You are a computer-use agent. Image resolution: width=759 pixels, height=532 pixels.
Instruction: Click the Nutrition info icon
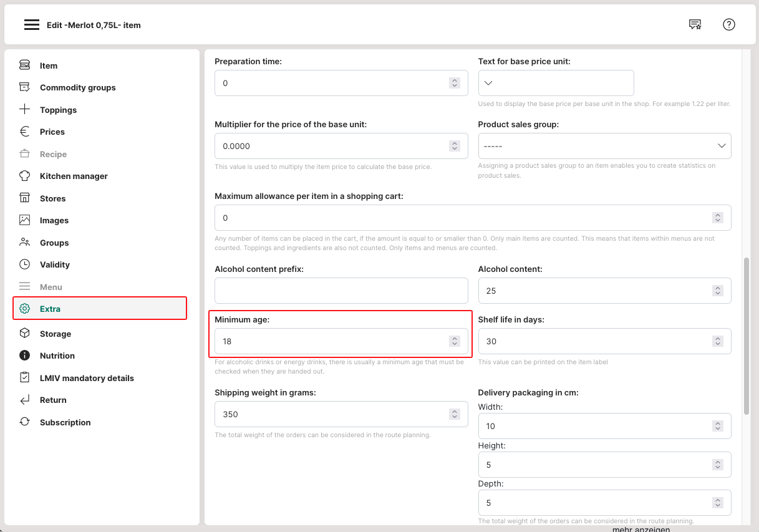[x=24, y=355]
